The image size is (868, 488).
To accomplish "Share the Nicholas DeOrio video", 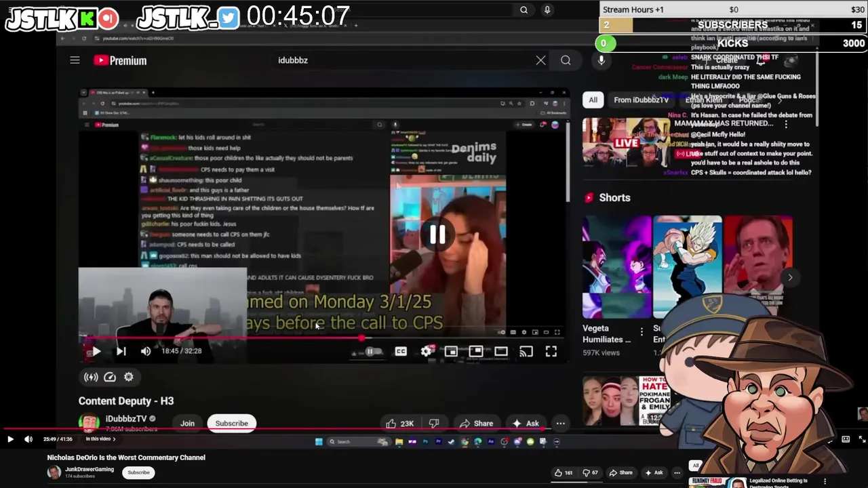I will tap(621, 472).
